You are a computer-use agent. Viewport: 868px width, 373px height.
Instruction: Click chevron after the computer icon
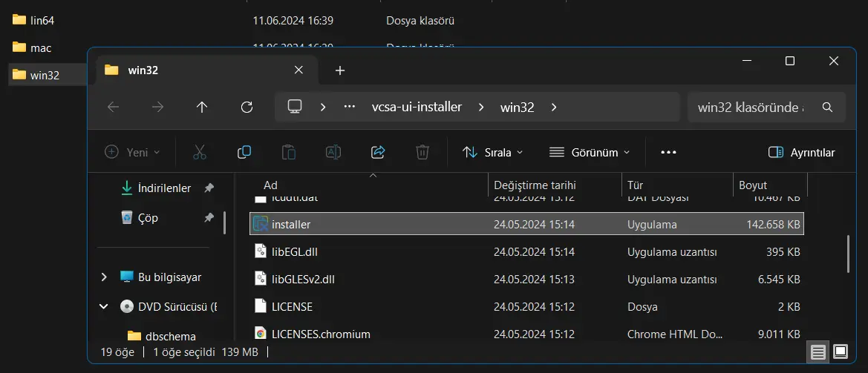point(323,108)
